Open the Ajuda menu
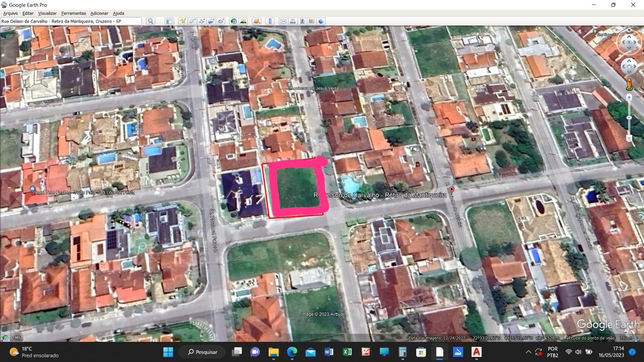Viewport: 644px width, 362px height. (118, 13)
